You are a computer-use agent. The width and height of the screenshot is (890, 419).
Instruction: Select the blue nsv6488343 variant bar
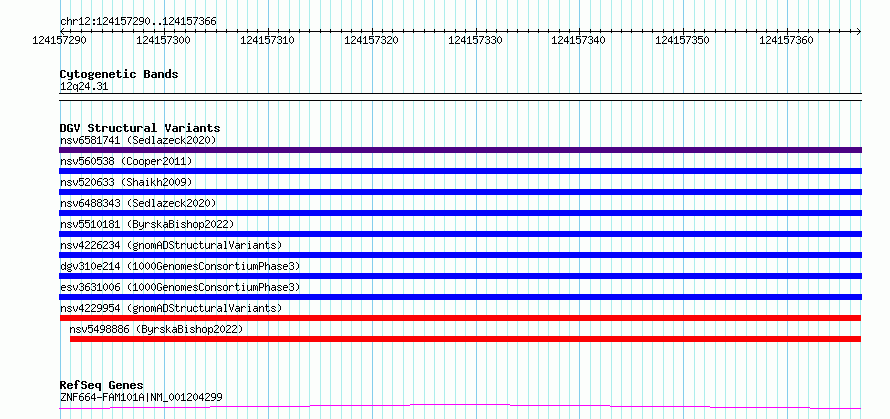(x=460, y=213)
